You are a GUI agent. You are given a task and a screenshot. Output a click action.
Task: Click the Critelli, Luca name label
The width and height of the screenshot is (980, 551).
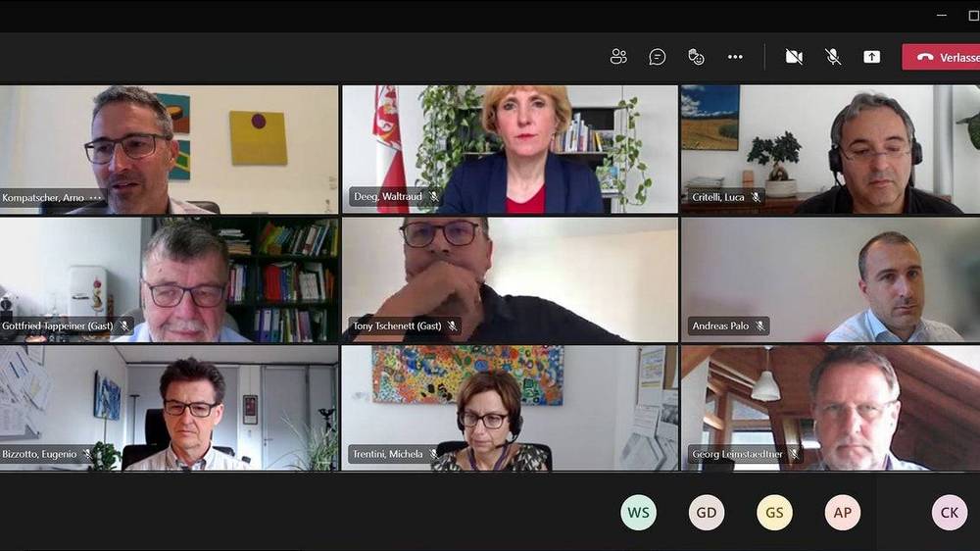(x=718, y=197)
